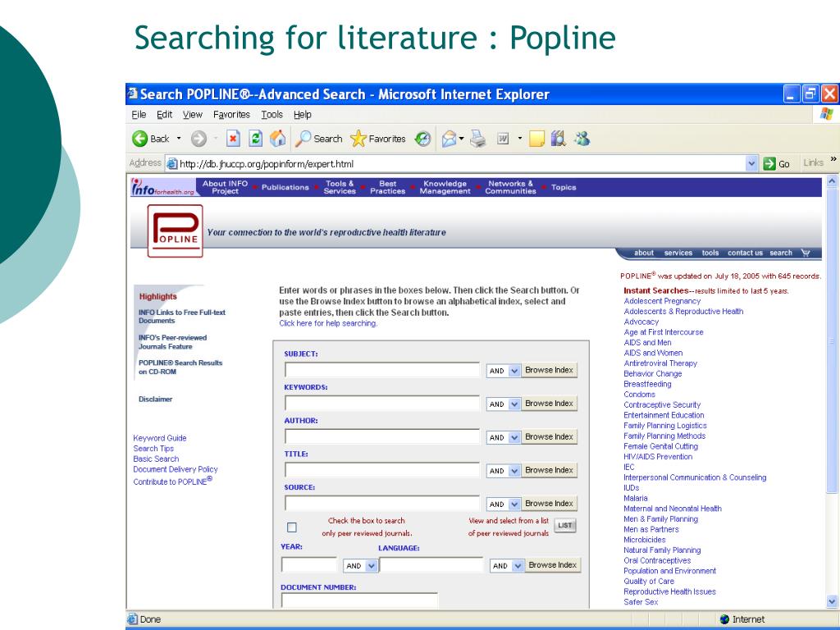Open the Best Practices nav tab
The image size is (840, 630).
[x=388, y=188]
